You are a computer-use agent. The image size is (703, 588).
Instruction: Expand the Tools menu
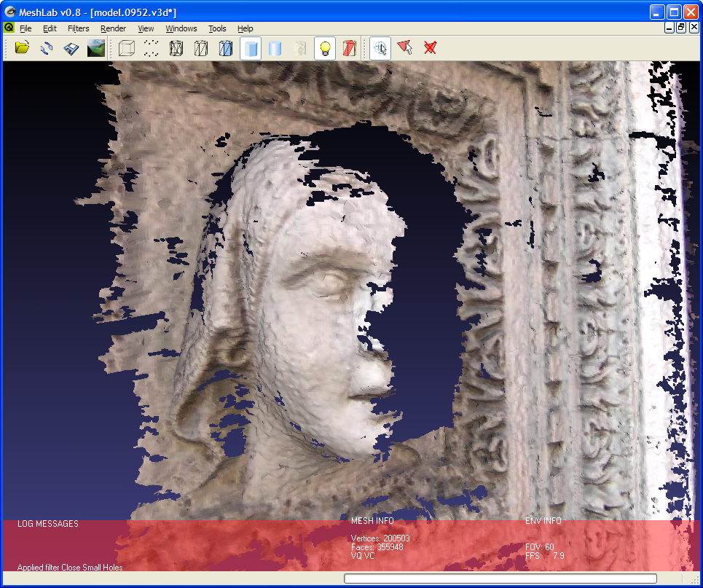click(x=217, y=28)
